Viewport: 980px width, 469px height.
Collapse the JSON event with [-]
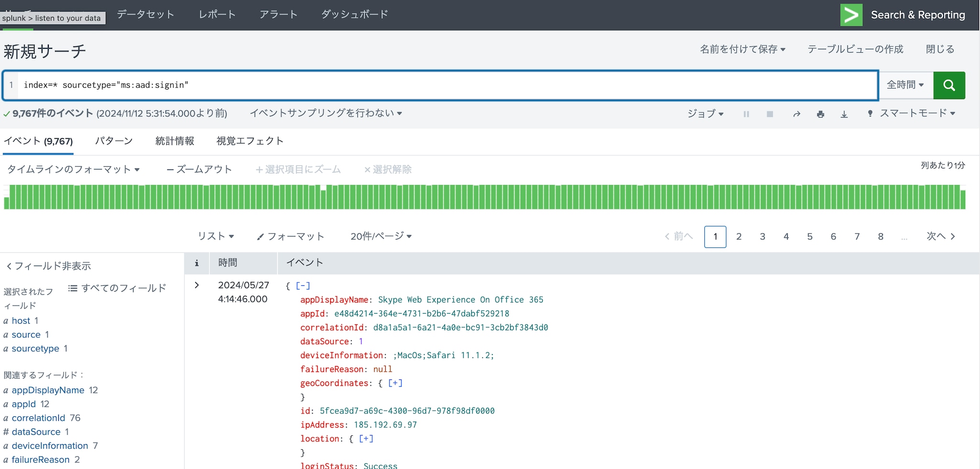[x=303, y=286]
